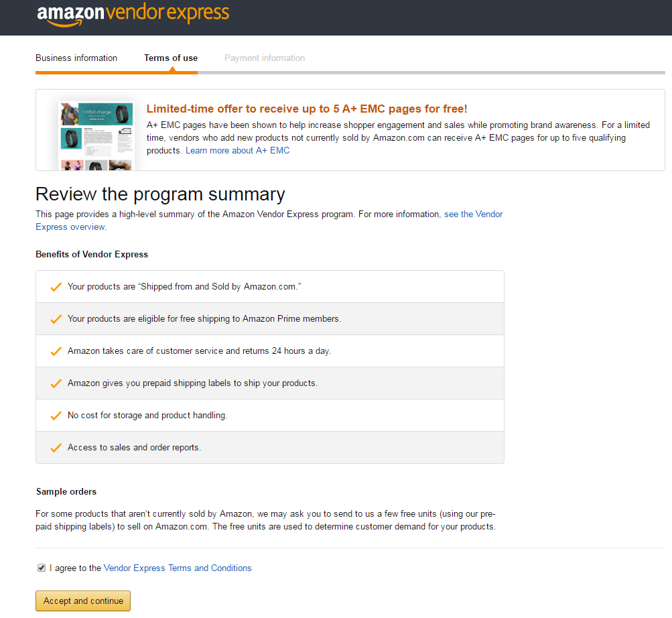Click the checkmark beside "Shipped from and Sold by Amazon.com"

pos(56,287)
